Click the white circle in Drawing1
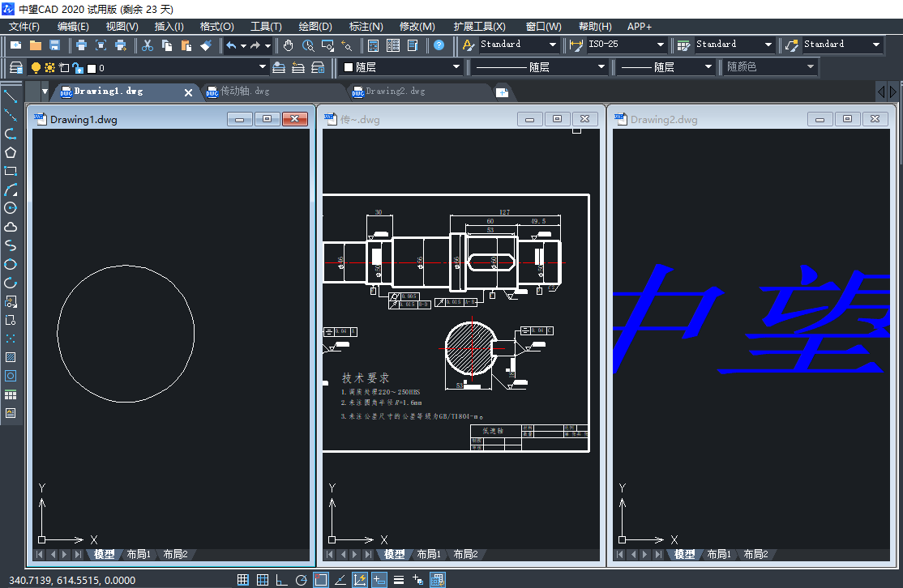Image resolution: width=903 pixels, height=588 pixels. (x=126, y=265)
